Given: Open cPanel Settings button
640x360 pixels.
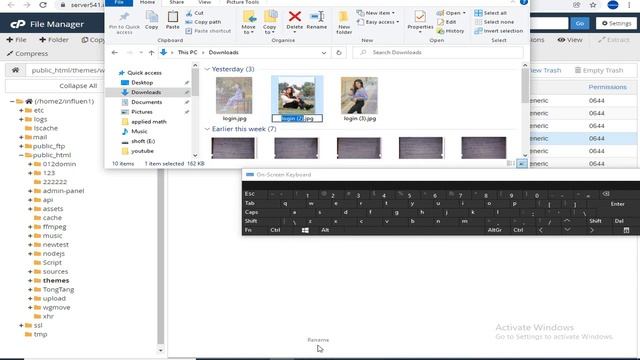Looking at the screenshot, I should click(x=616, y=24).
